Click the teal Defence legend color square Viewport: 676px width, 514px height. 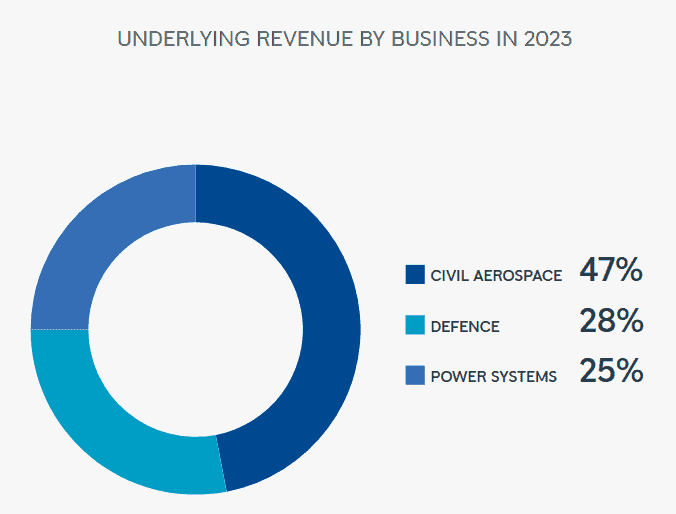point(414,325)
